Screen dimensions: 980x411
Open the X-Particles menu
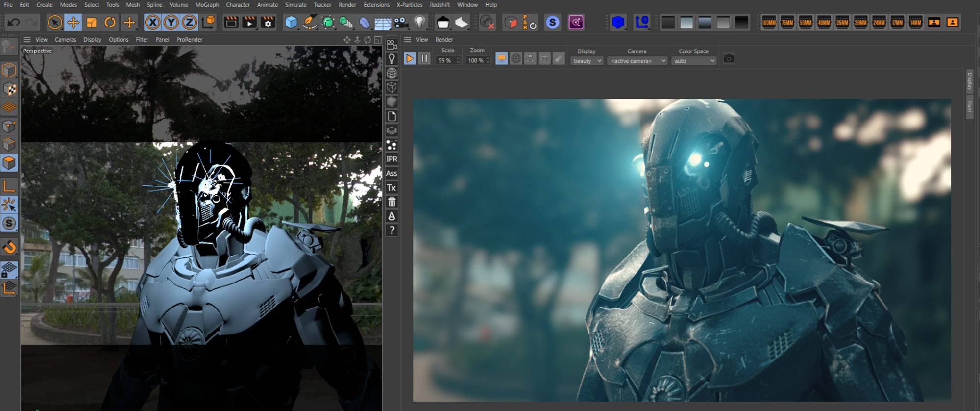[x=410, y=5]
